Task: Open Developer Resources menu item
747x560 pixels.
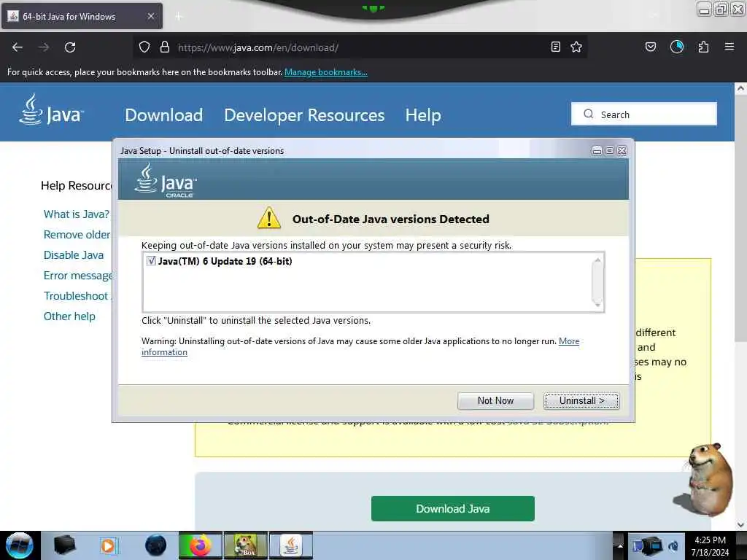Action: click(304, 115)
